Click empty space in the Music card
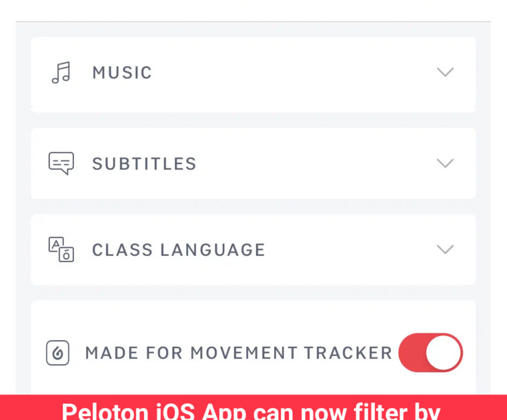 point(300,72)
